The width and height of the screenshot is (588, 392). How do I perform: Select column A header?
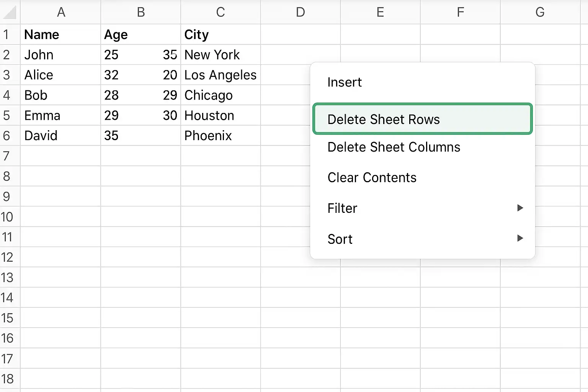(x=61, y=12)
